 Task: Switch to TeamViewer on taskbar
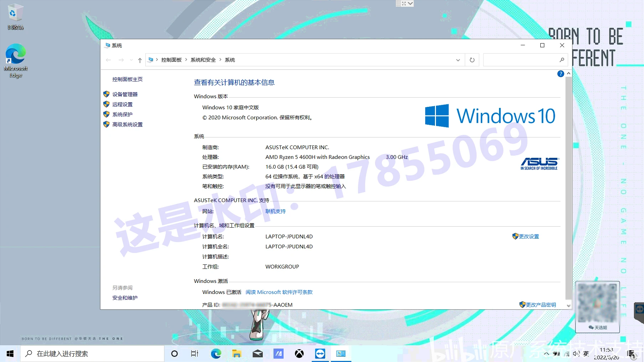point(320,353)
